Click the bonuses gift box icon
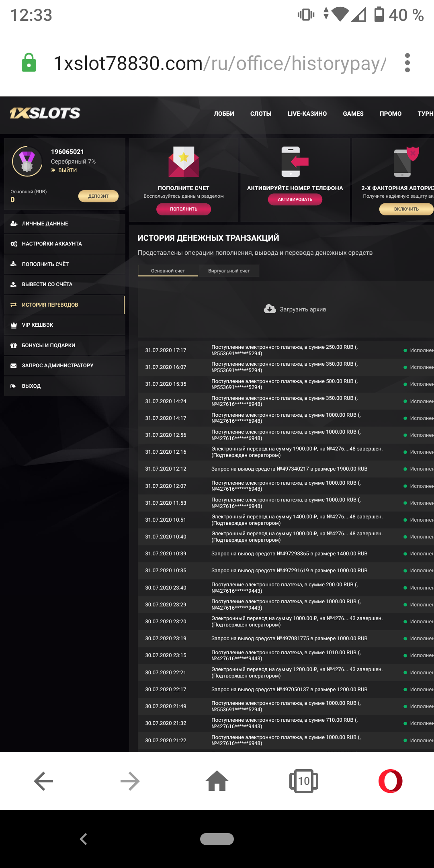The width and height of the screenshot is (434, 868). [x=14, y=345]
